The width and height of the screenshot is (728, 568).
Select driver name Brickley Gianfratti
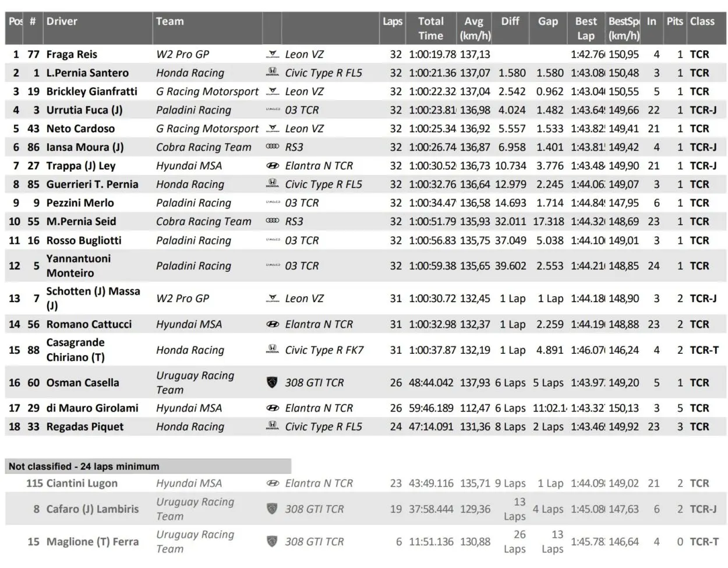coord(92,91)
